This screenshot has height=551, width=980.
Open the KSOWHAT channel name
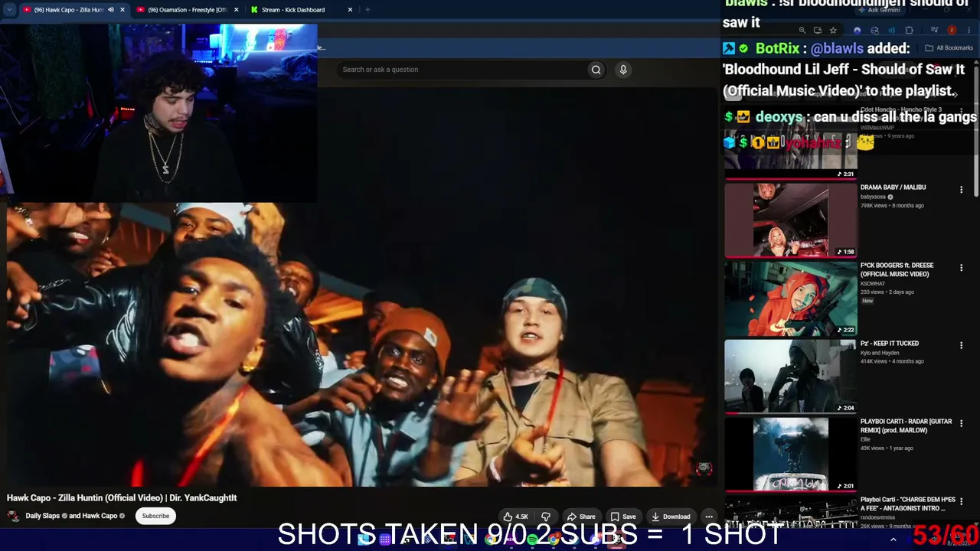(x=873, y=284)
